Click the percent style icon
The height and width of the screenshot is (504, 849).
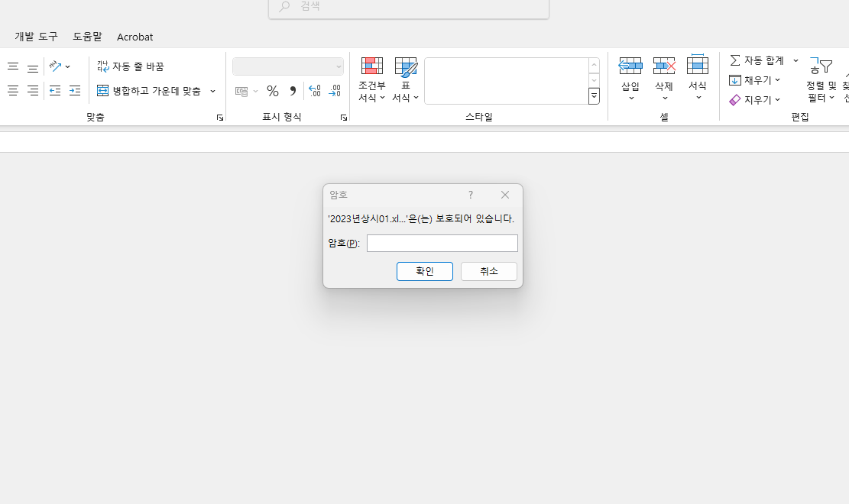click(272, 91)
